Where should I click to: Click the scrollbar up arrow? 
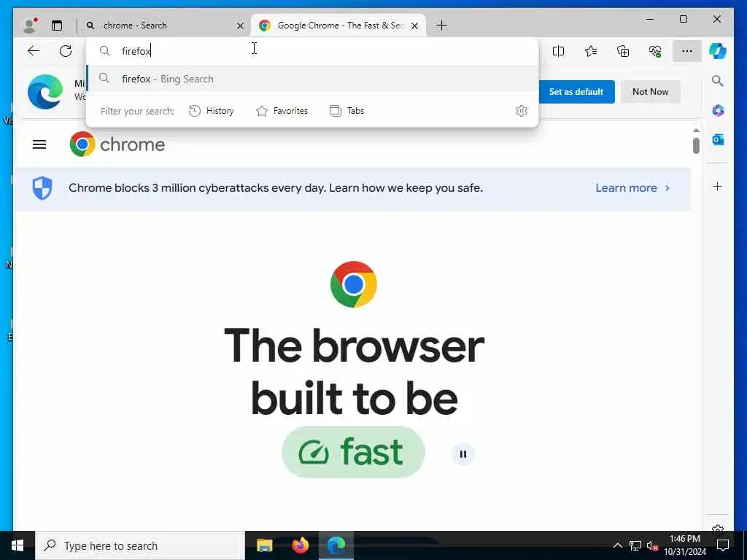pos(696,130)
